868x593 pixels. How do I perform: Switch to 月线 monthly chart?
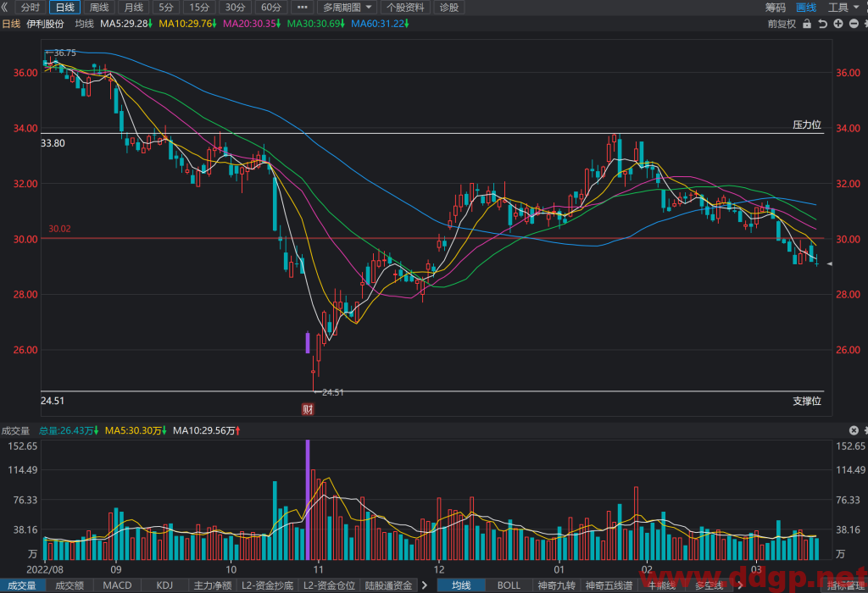(133, 7)
